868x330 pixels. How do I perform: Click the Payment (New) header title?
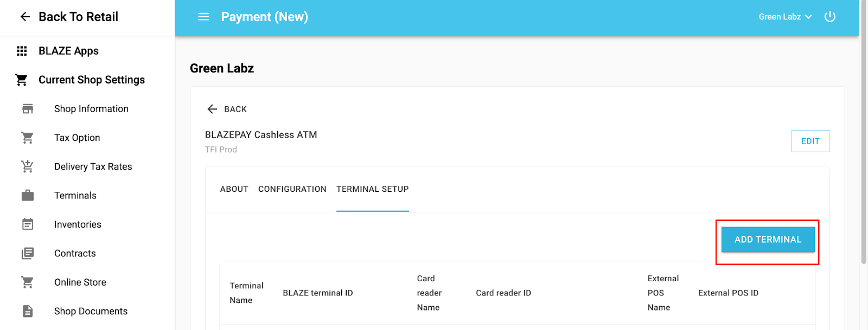coord(265,17)
